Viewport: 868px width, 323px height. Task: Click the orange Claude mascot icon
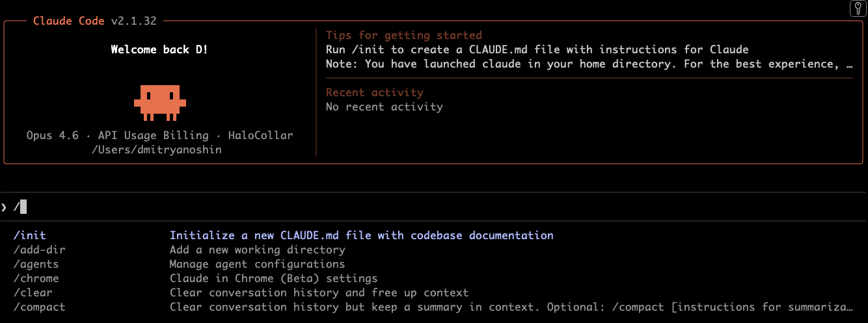pos(159,102)
